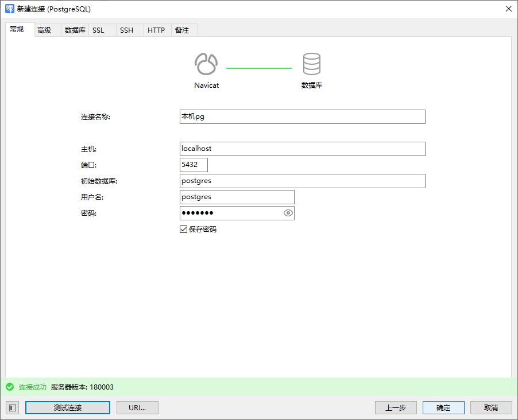Click the 数据库 cylinder icon
Viewport: 518px width, 420px height.
pos(311,64)
